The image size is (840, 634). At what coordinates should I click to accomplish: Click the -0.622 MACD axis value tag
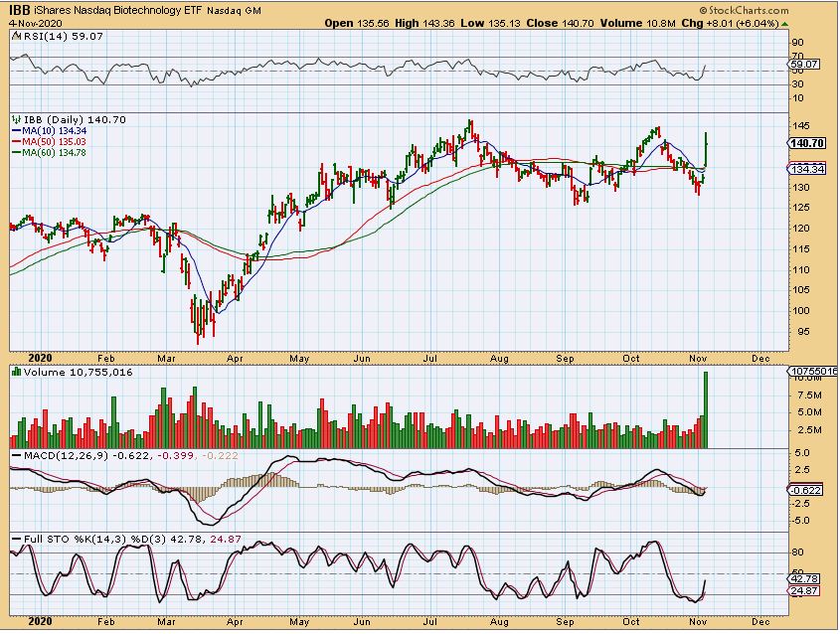pyautogui.click(x=804, y=490)
